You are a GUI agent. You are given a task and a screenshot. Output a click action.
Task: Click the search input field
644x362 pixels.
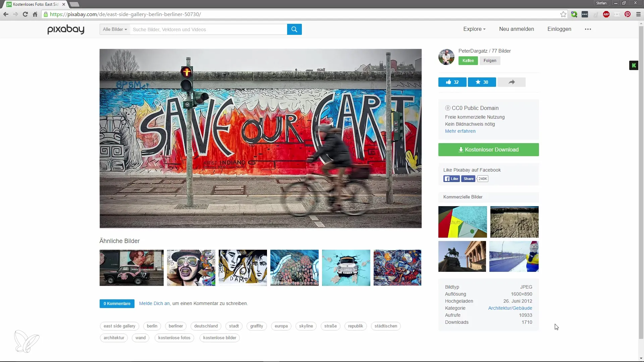208,29
